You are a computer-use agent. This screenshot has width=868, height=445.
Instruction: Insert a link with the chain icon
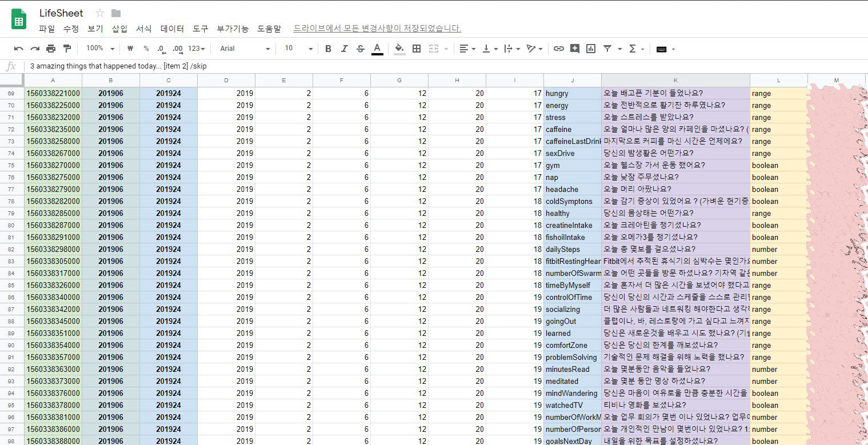tap(559, 49)
